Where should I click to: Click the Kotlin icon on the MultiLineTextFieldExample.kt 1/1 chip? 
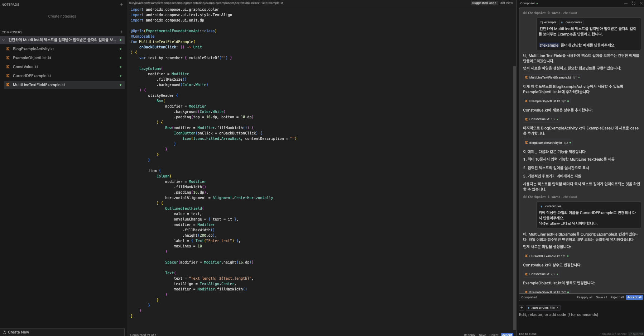coord(526,77)
